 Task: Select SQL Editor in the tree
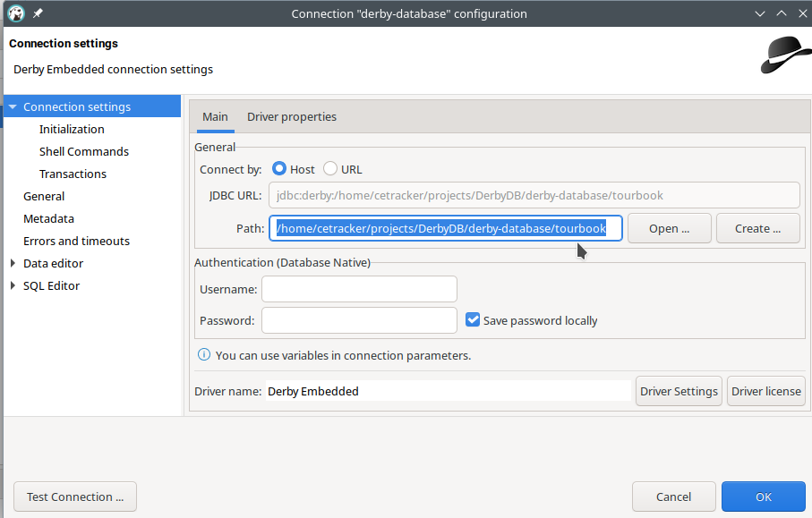click(x=51, y=285)
